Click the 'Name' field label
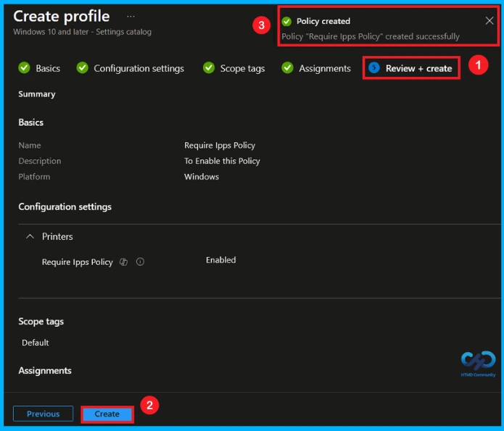This screenshot has width=504, height=431. (30, 146)
